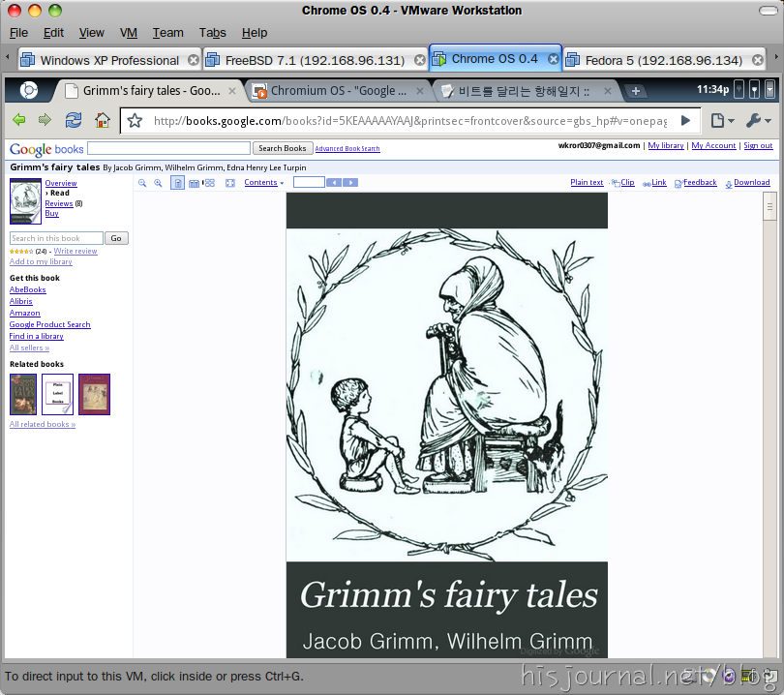Open the first related book thumbnail

pos(23,395)
